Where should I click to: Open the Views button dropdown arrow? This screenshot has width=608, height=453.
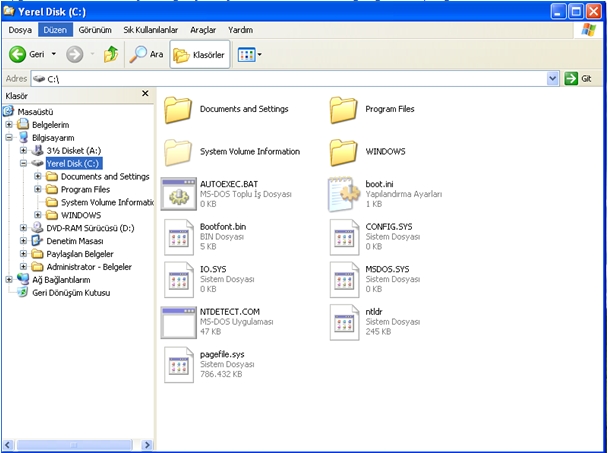(x=259, y=55)
